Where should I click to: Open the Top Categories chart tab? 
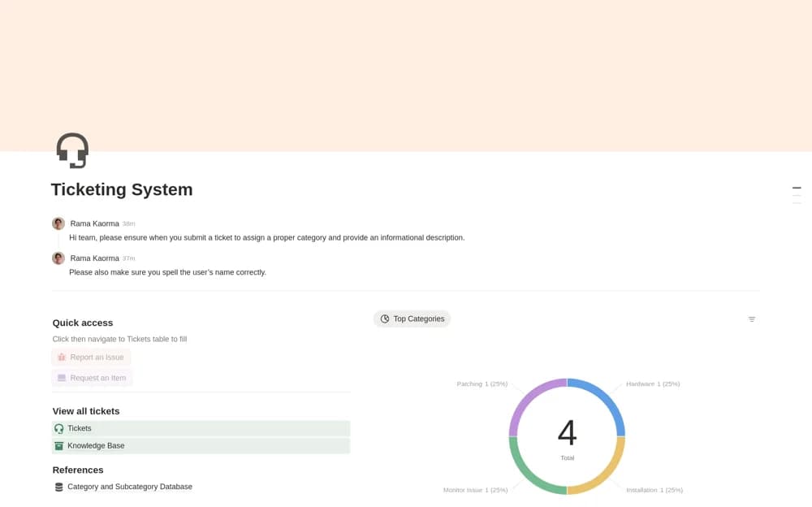pyautogui.click(x=412, y=318)
